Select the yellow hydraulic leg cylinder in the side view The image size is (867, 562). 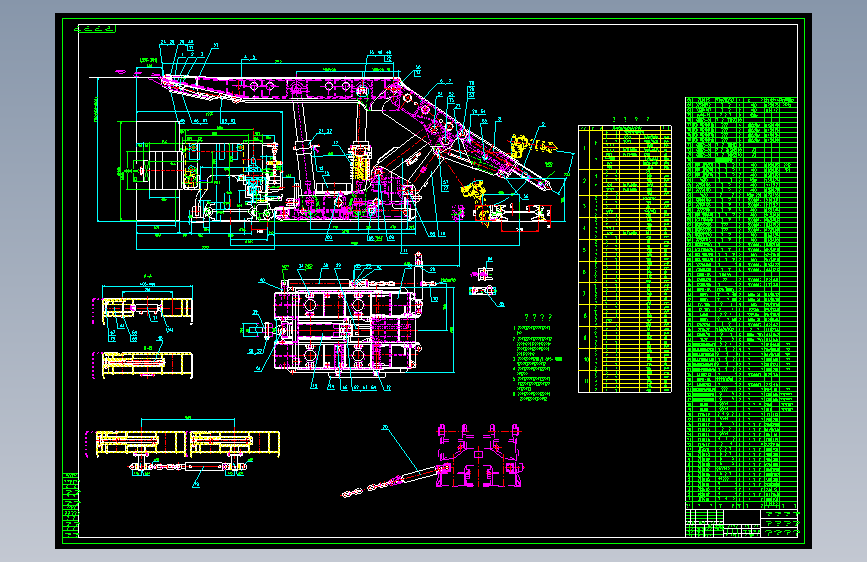coord(359,162)
